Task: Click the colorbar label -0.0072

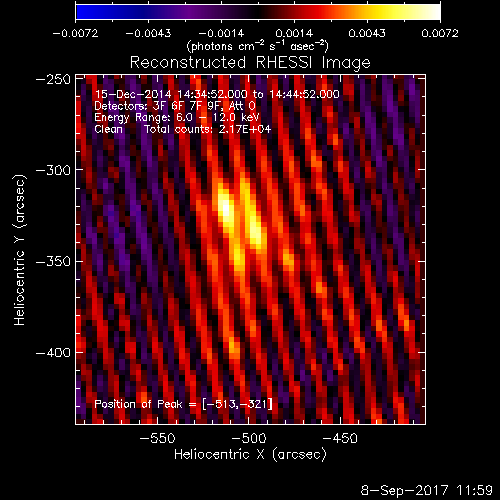Action: tap(76, 33)
